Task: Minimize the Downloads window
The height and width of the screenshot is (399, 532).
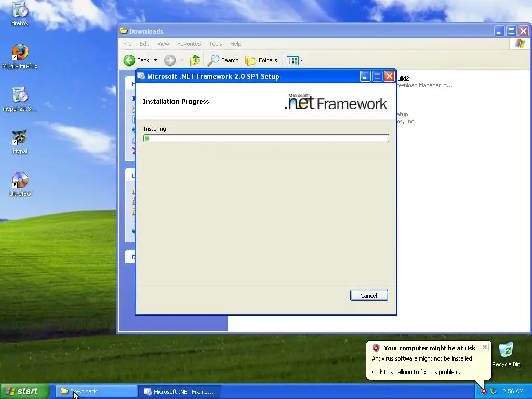Action: pos(499,31)
